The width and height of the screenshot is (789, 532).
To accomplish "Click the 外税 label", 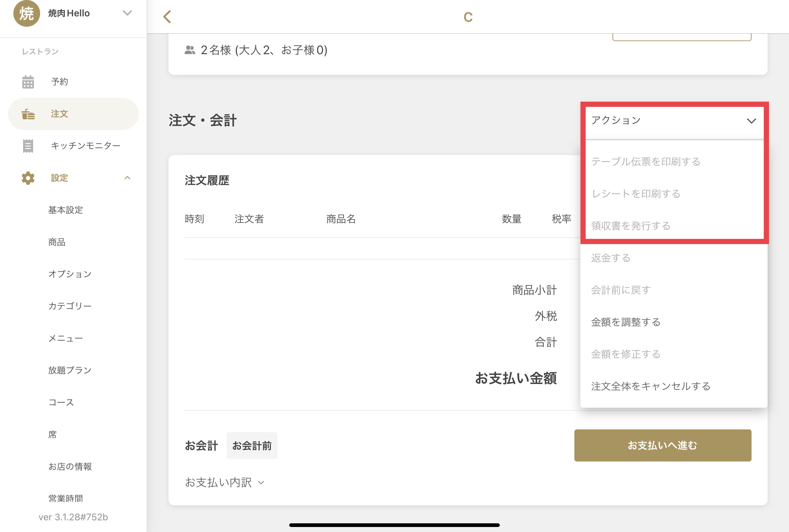I will 546,316.
